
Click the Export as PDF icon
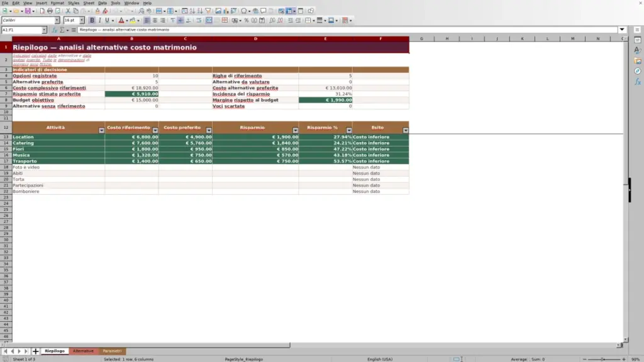pyautogui.click(x=42, y=11)
